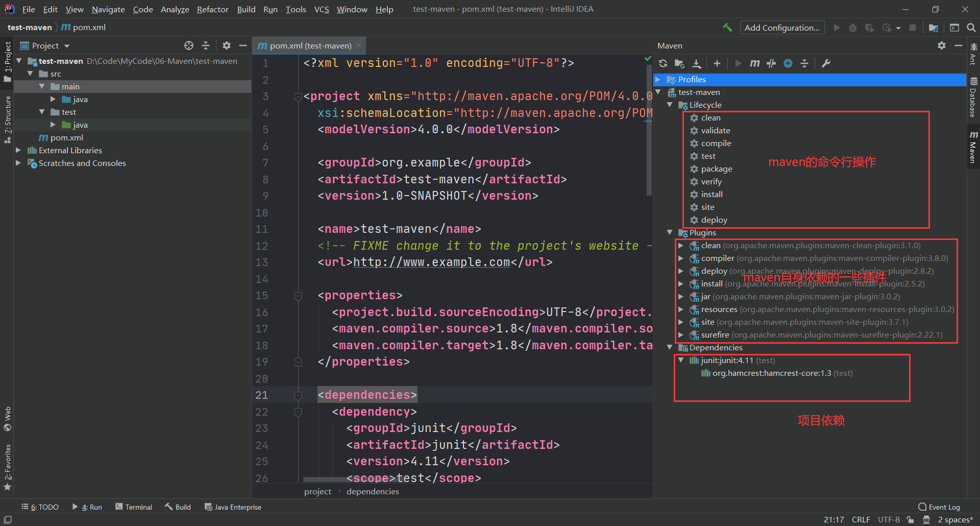Close the pom.xml editor tab
This screenshot has width=980, height=526.
tap(359, 45)
